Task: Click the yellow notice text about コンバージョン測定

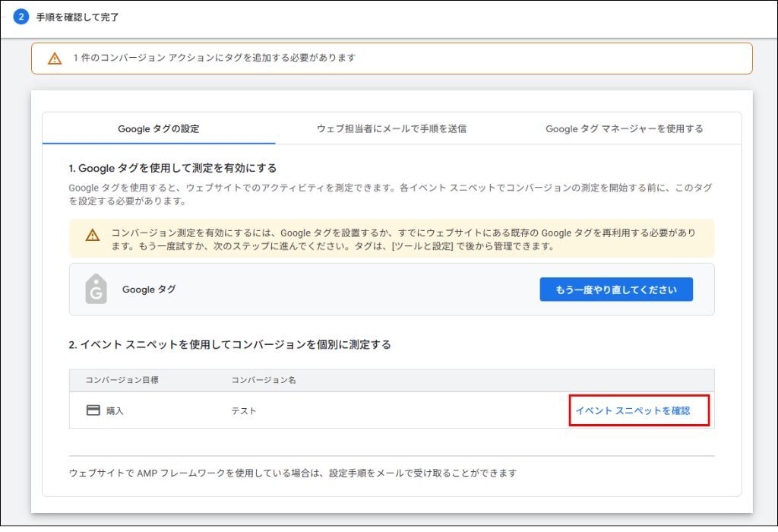Action: 403,239
